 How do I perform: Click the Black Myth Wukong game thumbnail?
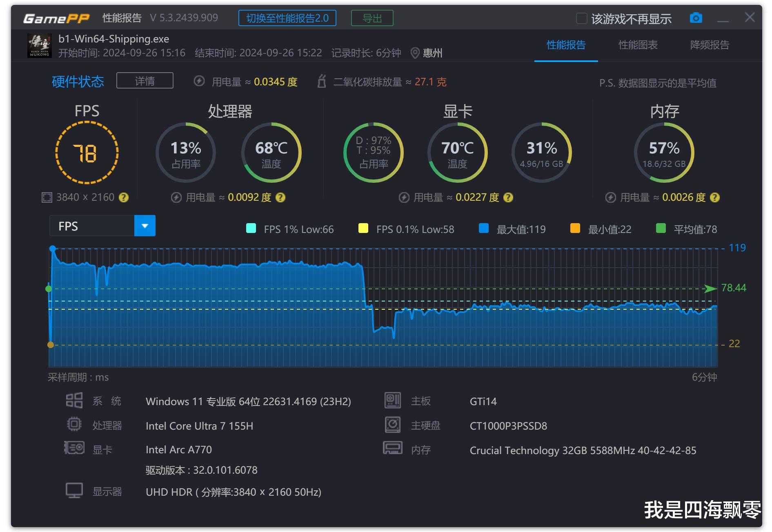40,46
